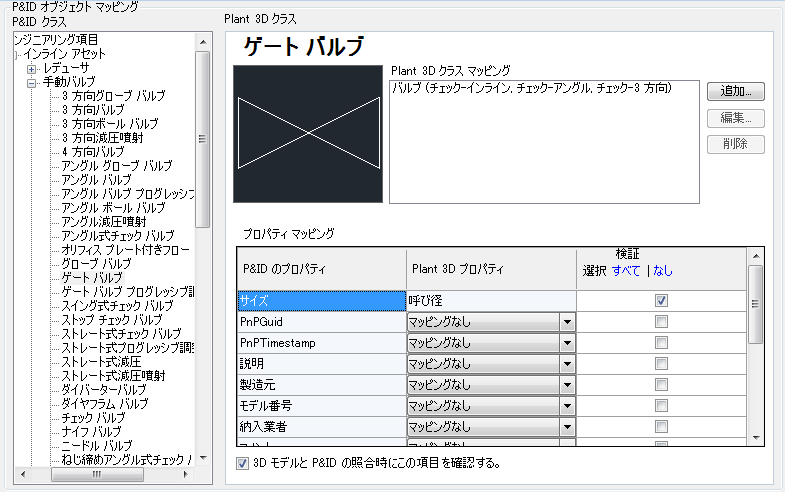The image size is (785, 492).
Task: Toggle validation checkbox for モデル番号 row
Action: point(661,406)
